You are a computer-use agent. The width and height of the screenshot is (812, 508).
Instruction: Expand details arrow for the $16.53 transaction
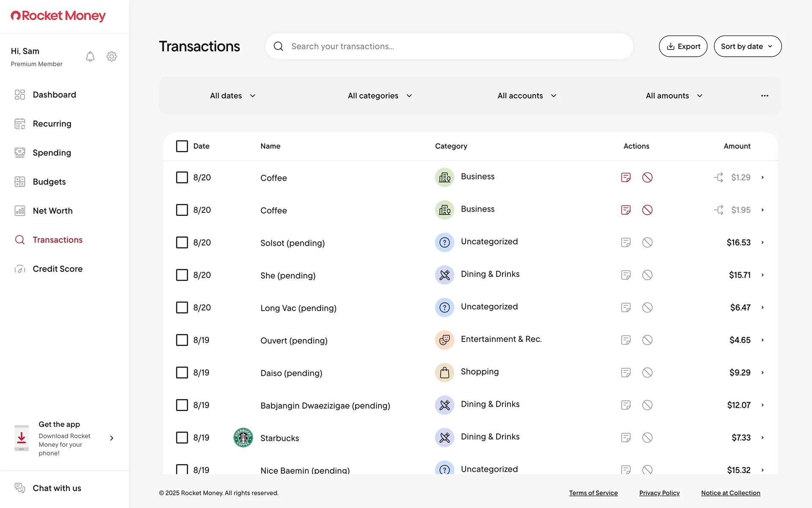pyautogui.click(x=763, y=243)
